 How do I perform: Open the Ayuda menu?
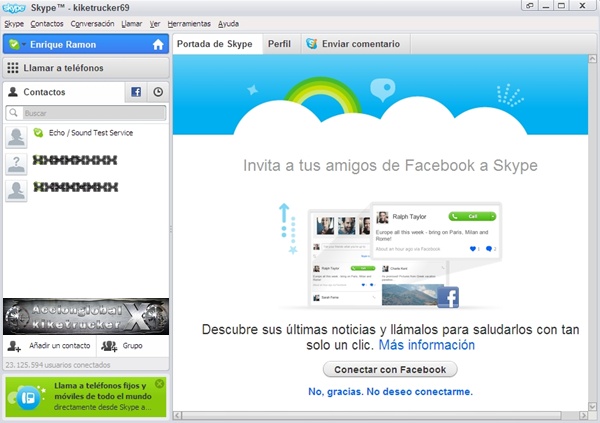point(228,24)
